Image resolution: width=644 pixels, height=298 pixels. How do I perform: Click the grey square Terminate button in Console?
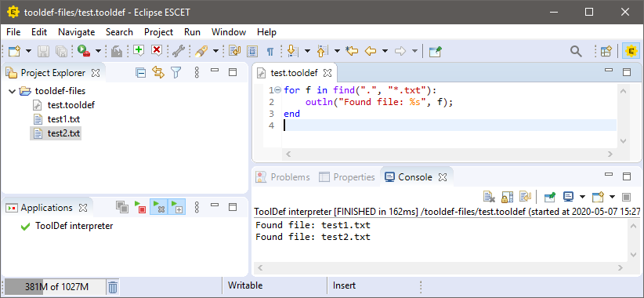[626, 198]
